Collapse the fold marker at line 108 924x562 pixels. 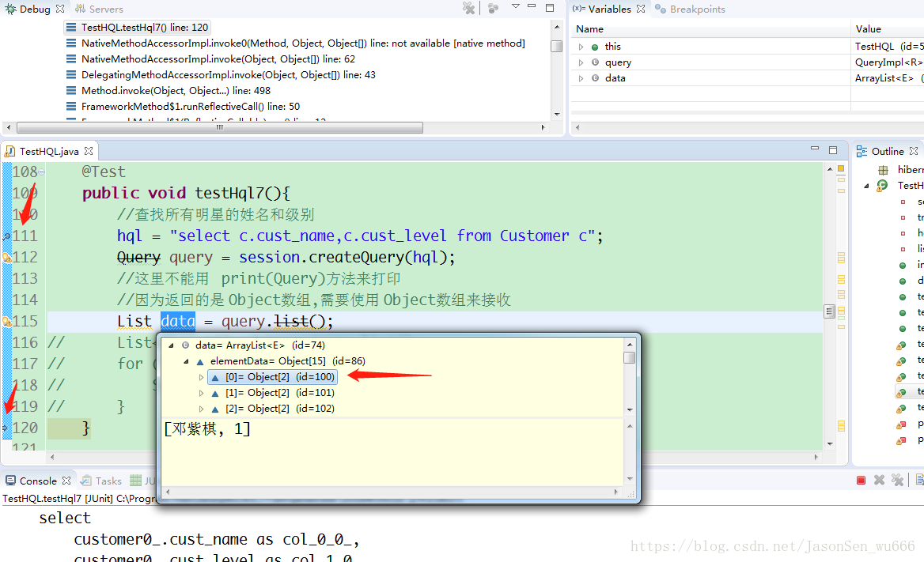pyautogui.click(x=42, y=172)
